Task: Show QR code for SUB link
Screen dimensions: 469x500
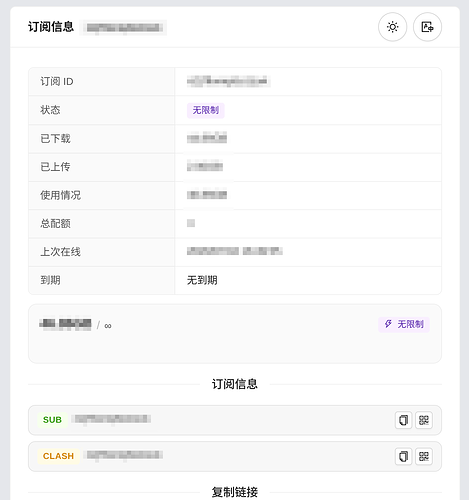Action: point(424,420)
